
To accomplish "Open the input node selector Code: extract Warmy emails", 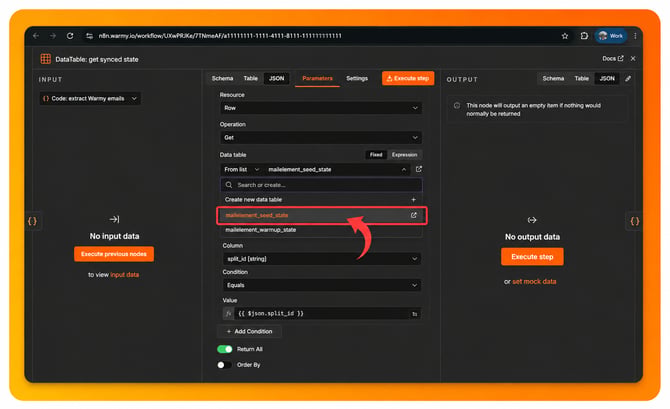I will [90, 99].
